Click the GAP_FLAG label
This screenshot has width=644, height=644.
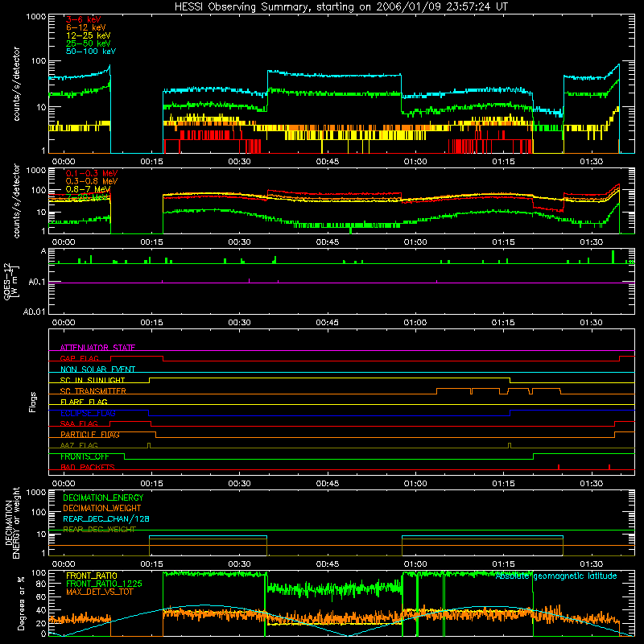(79, 358)
